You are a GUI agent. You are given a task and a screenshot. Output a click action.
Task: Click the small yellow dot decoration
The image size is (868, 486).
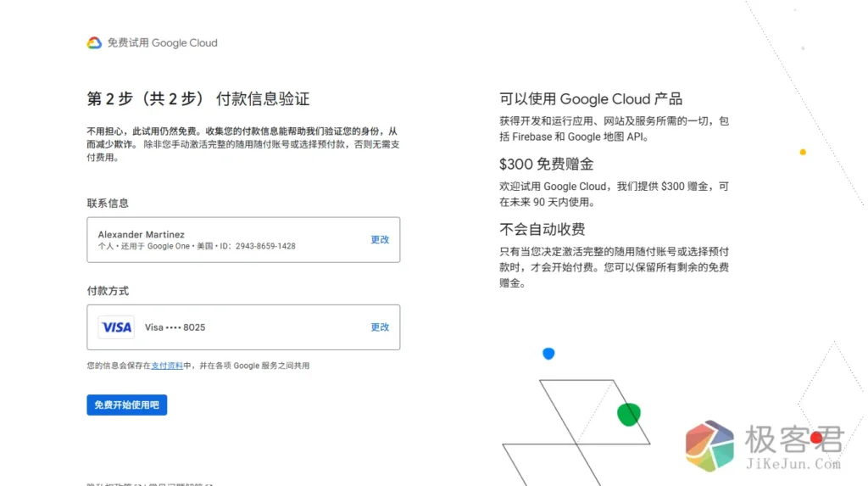(x=803, y=153)
